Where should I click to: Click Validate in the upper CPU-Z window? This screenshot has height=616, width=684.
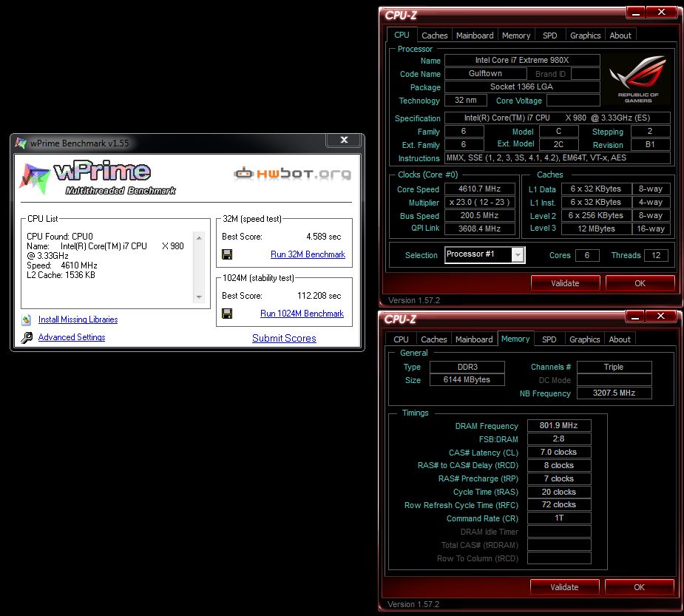coord(566,283)
